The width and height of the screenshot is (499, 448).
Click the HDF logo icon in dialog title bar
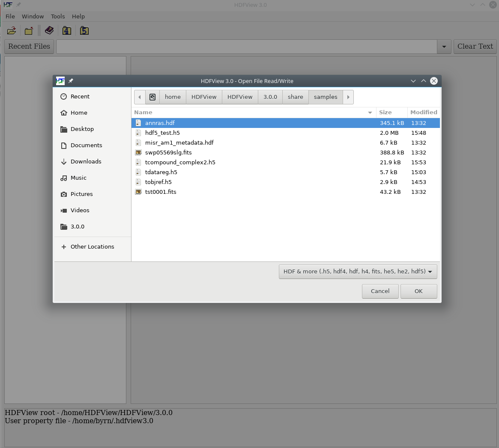(60, 81)
